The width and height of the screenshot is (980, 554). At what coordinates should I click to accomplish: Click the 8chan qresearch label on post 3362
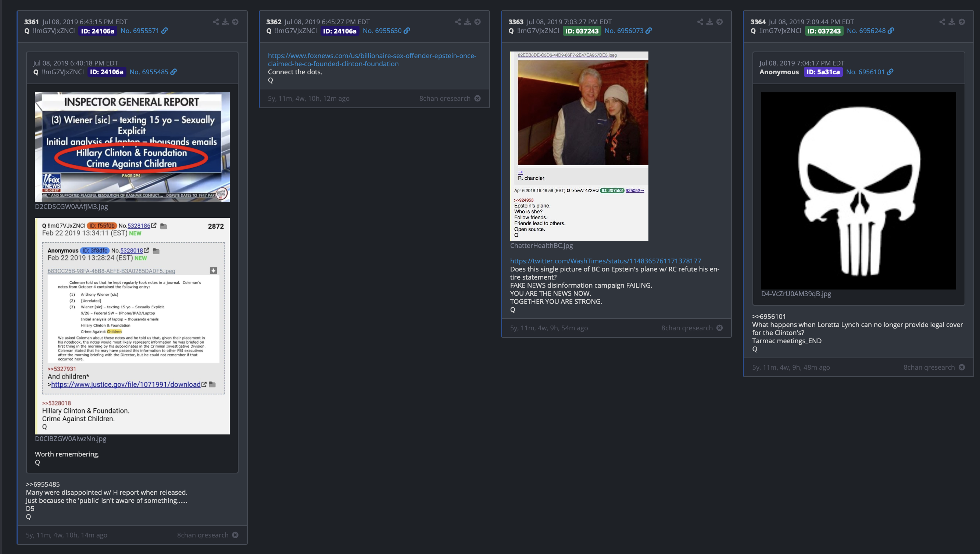(x=445, y=98)
